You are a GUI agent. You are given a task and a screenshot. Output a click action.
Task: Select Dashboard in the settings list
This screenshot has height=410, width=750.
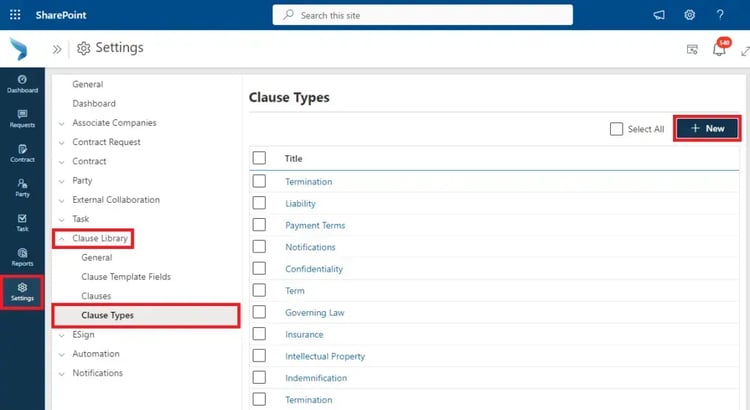[94, 103]
